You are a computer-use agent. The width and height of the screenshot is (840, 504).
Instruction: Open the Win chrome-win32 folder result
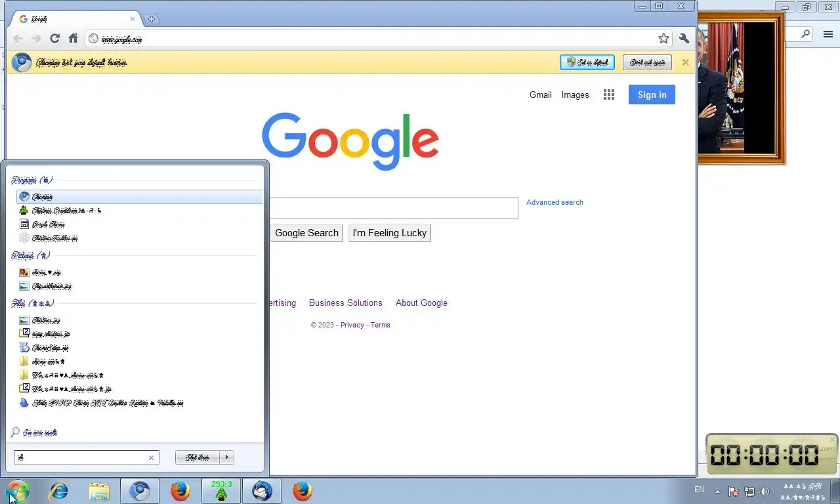click(139, 375)
